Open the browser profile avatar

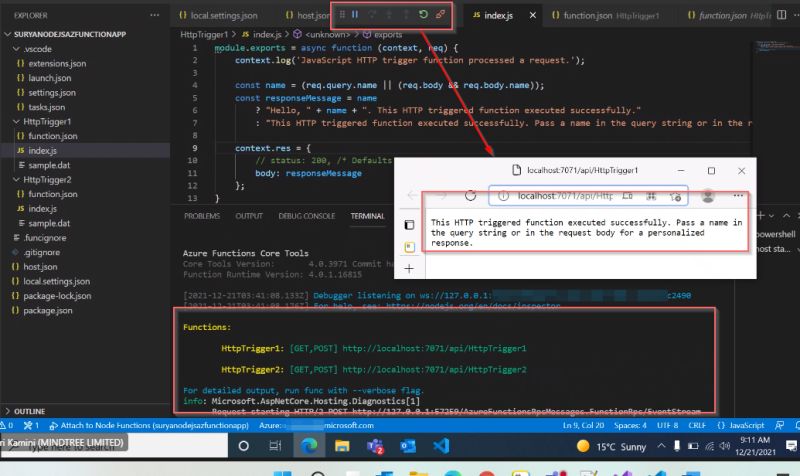[708, 196]
